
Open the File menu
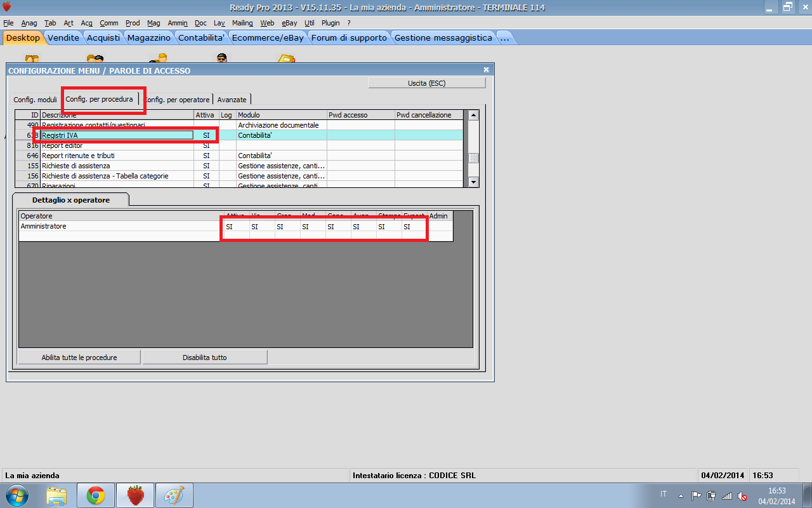click(x=8, y=23)
